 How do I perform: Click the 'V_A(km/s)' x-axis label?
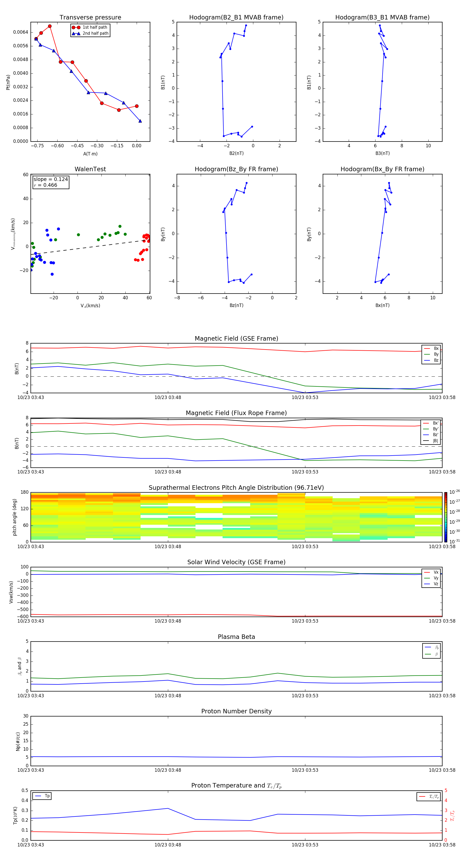(x=90, y=306)
